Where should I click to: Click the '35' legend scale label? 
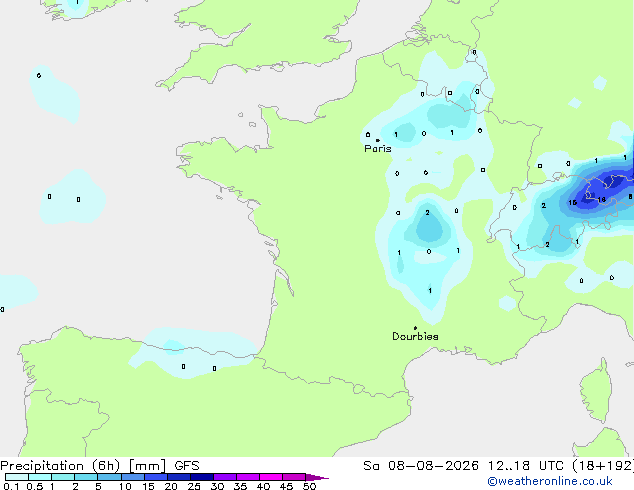pyautogui.click(x=240, y=486)
